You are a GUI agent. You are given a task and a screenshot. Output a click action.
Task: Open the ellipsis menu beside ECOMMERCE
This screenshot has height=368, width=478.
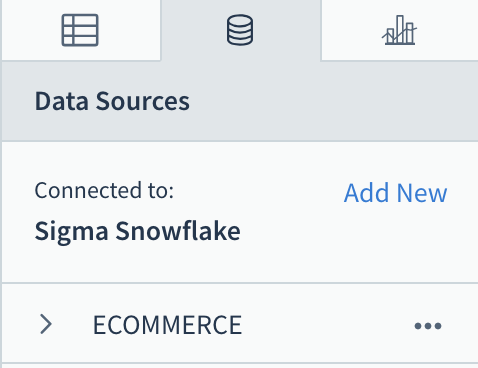[x=428, y=326]
